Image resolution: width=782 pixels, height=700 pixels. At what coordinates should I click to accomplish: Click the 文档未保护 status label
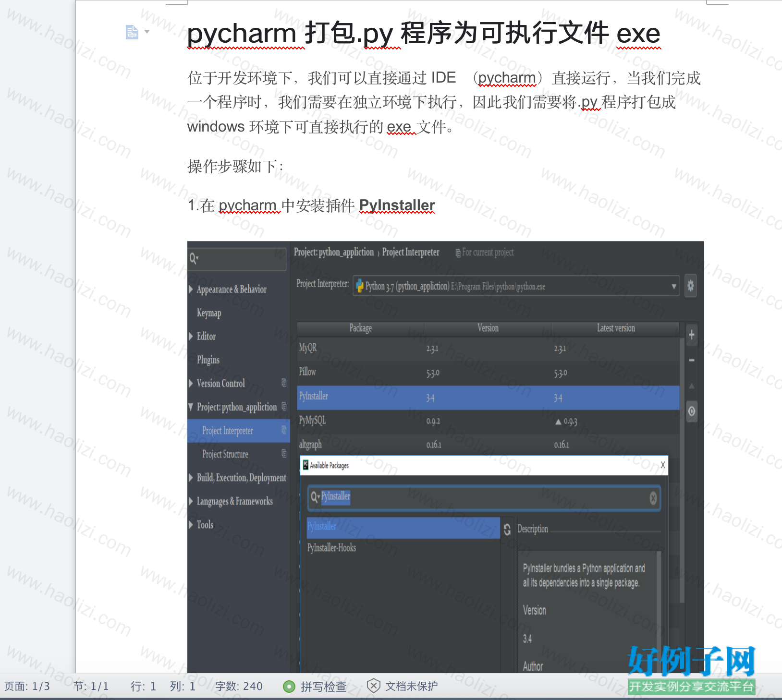click(411, 687)
